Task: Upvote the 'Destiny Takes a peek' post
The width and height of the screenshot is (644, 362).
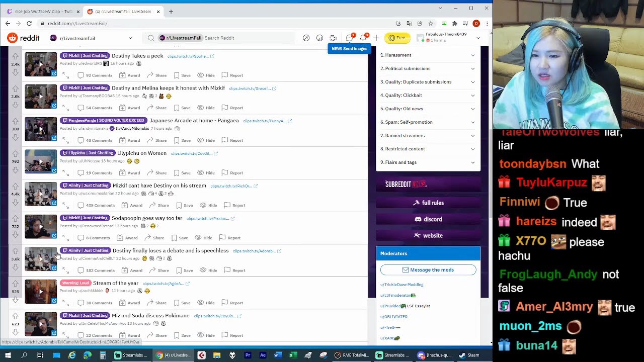Action: click(15, 56)
